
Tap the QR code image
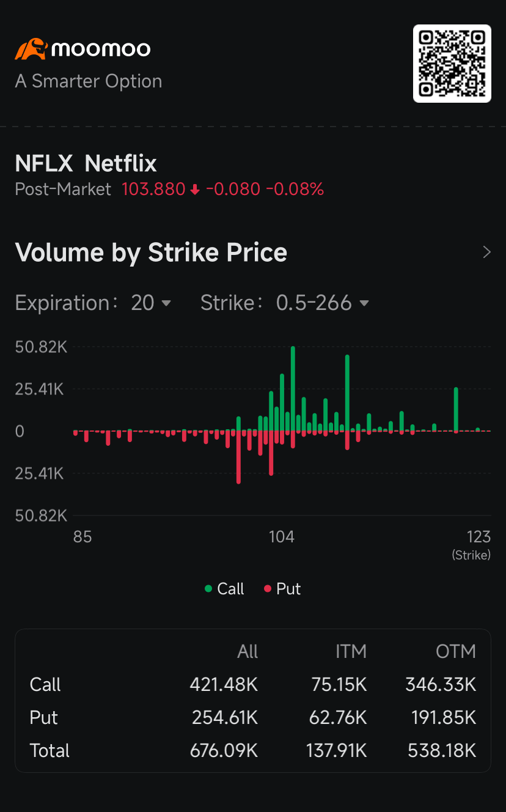click(x=452, y=64)
